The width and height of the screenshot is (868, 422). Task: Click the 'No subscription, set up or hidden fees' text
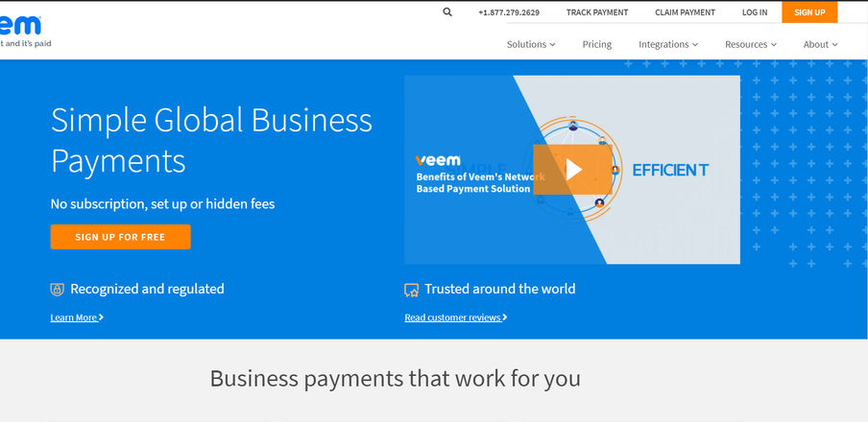(x=163, y=203)
